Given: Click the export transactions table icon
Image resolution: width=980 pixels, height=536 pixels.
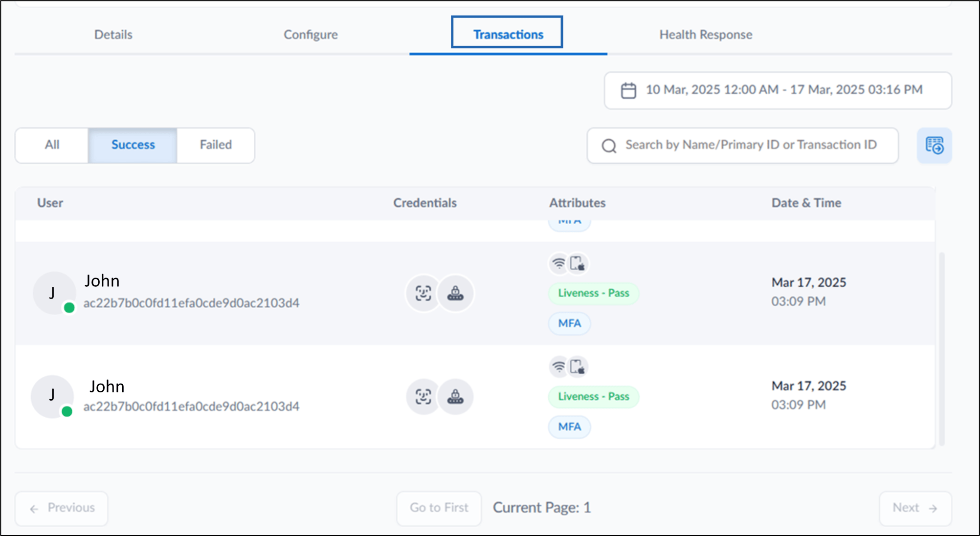Looking at the screenshot, I should [x=934, y=146].
